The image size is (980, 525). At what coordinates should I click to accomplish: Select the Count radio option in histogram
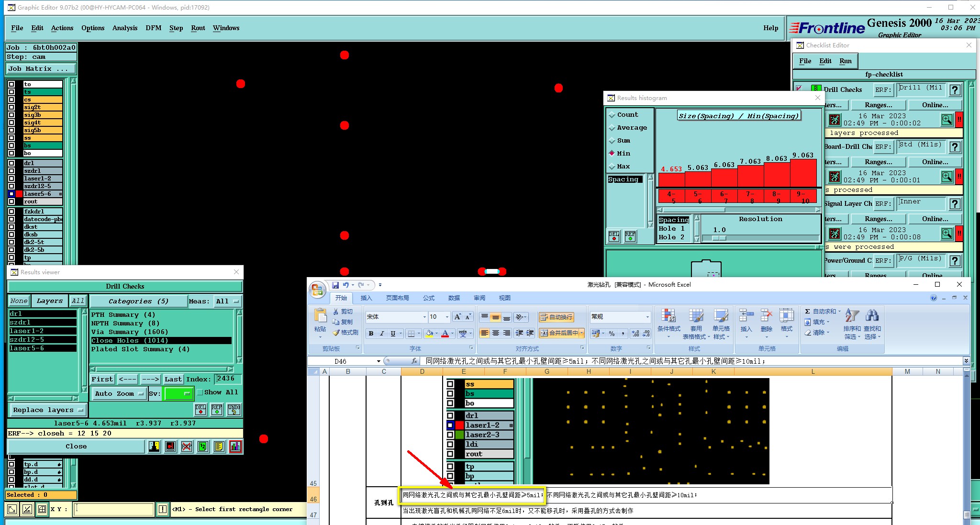pyautogui.click(x=612, y=115)
